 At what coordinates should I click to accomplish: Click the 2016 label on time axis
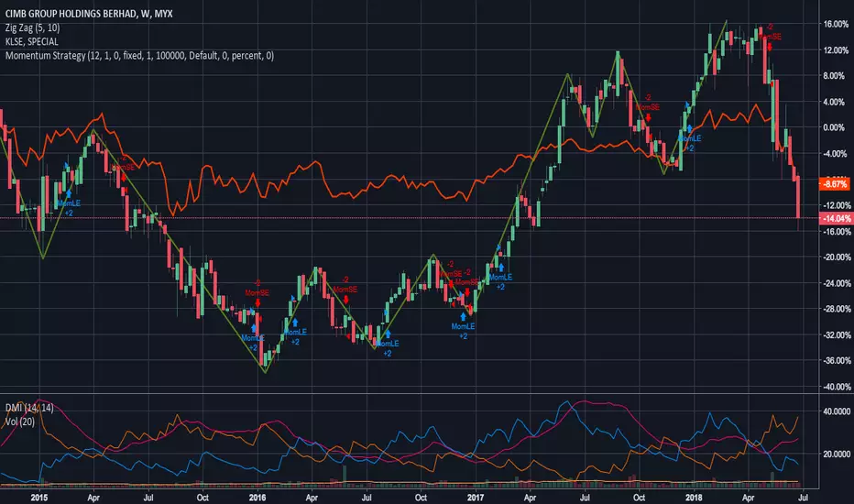coord(257,498)
